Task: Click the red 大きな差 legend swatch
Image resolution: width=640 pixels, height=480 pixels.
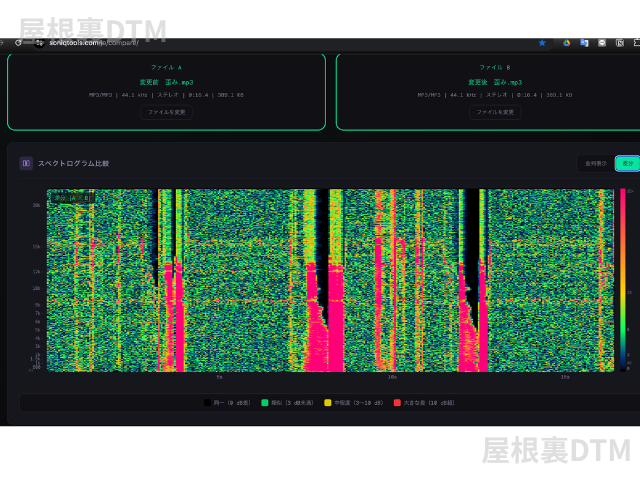Action: 397,403
